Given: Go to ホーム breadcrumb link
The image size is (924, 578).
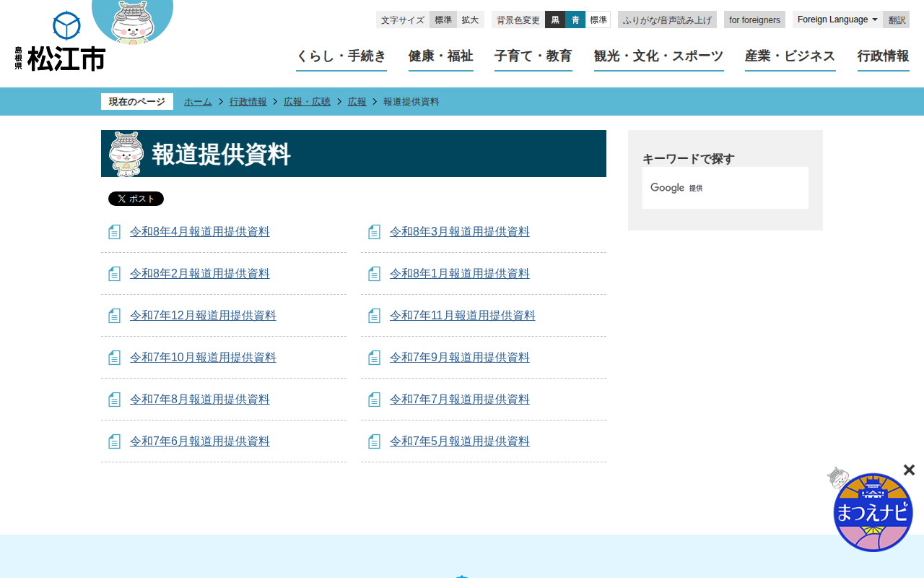Looking at the screenshot, I should pos(198,102).
